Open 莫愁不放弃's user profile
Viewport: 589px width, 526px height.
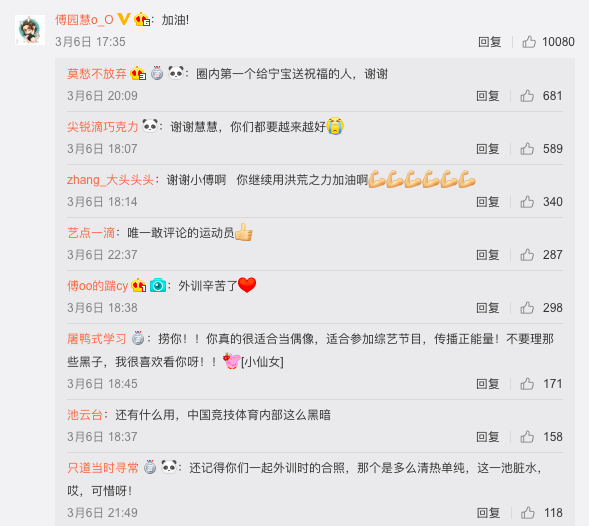click(97, 74)
